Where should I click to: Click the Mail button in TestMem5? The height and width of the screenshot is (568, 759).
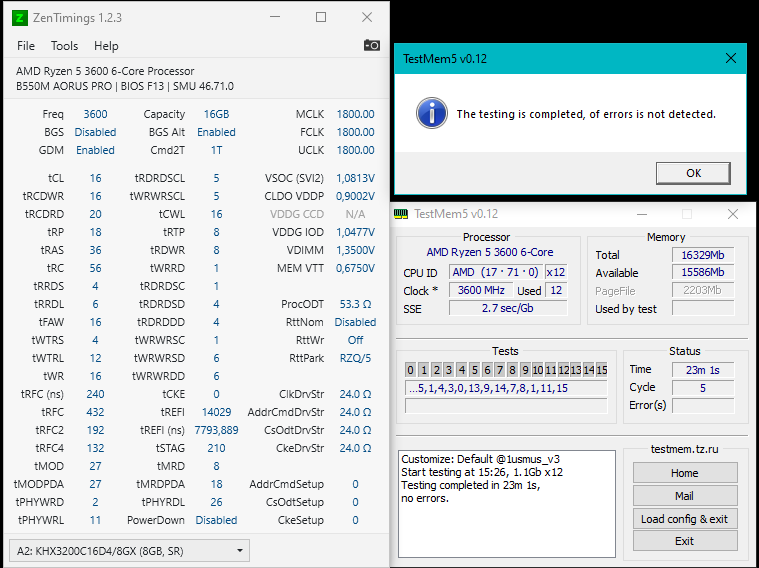(x=684, y=496)
